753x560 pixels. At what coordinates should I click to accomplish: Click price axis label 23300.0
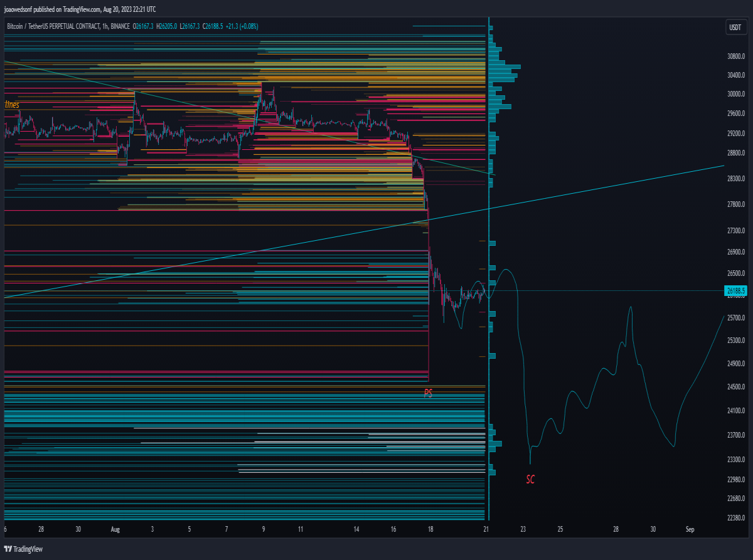tap(735, 460)
